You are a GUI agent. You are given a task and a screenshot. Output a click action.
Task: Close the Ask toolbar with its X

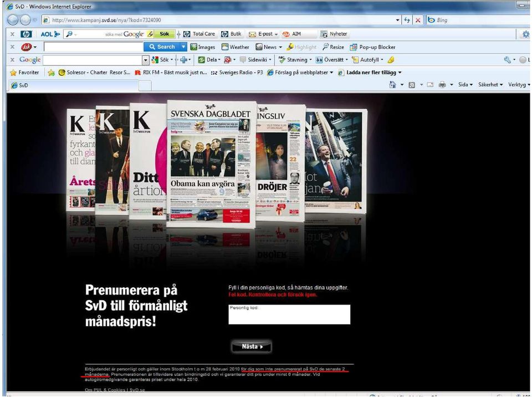click(12, 47)
